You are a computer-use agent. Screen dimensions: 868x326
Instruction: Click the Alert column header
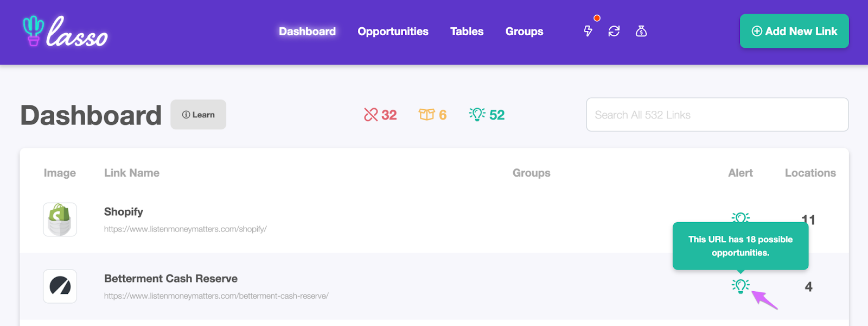741,173
